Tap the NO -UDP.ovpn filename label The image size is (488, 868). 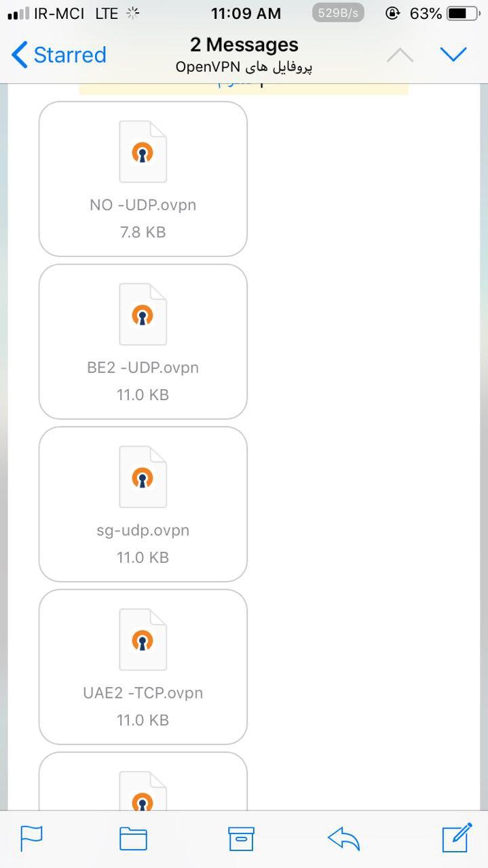(x=143, y=205)
